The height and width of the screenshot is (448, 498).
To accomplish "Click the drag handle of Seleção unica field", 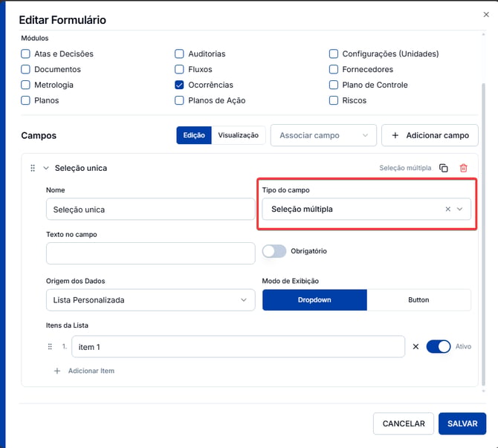I will point(33,168).
